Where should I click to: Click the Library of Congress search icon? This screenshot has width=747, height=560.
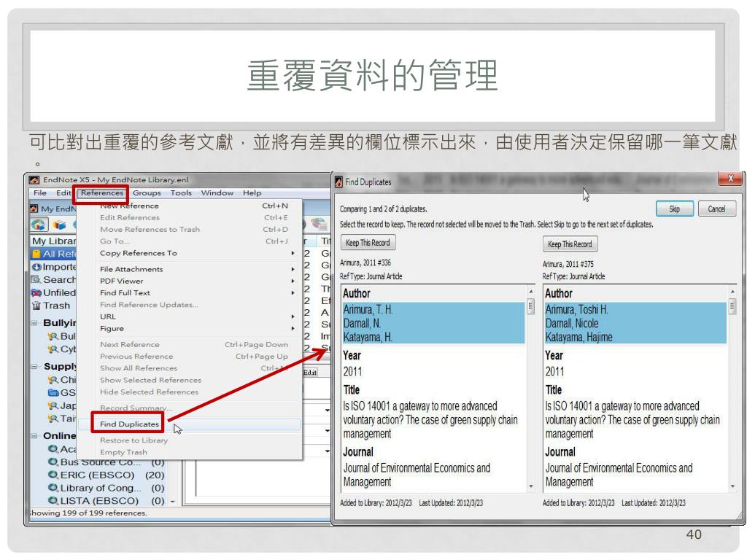click(53, 488)
